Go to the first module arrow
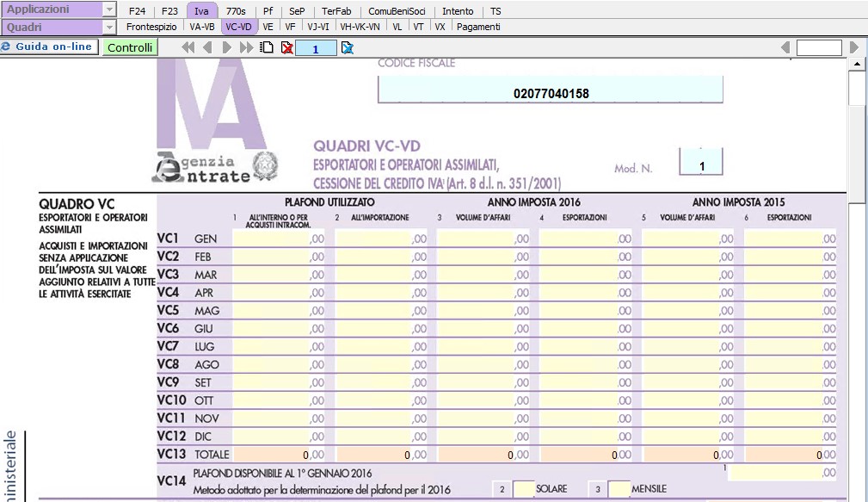 [188, 47]
